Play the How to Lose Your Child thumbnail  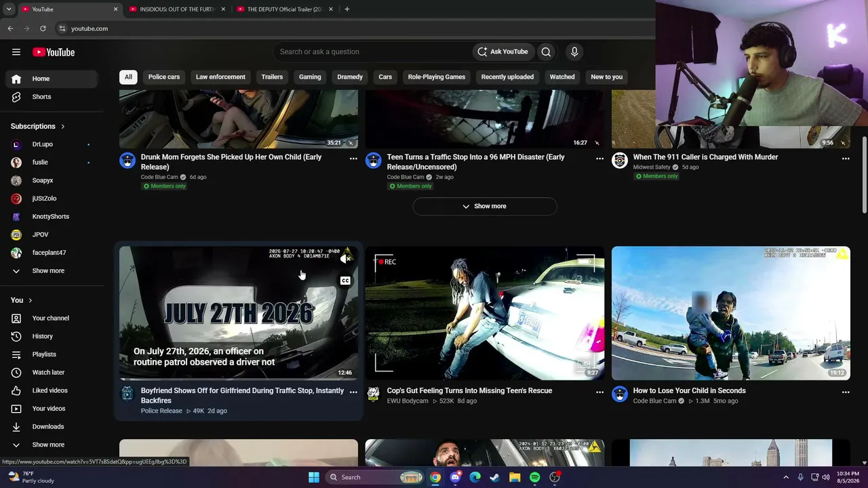(731, 313)
